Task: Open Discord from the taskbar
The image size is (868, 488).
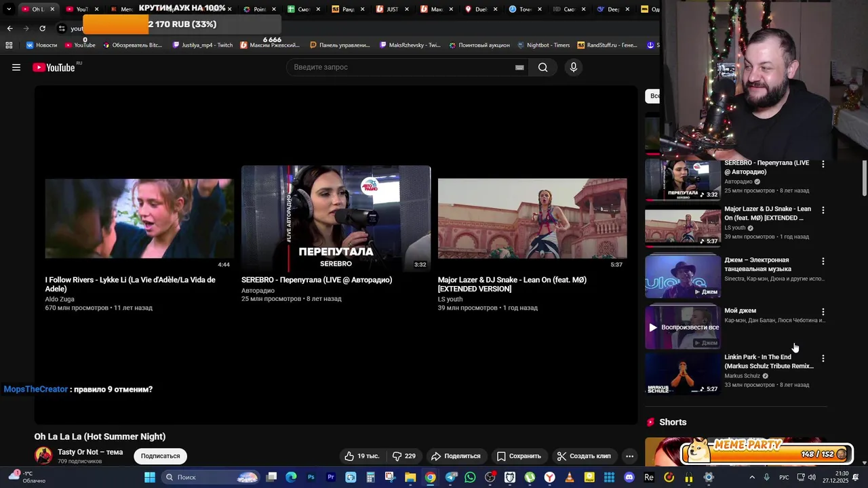Action: click(629, 477)
